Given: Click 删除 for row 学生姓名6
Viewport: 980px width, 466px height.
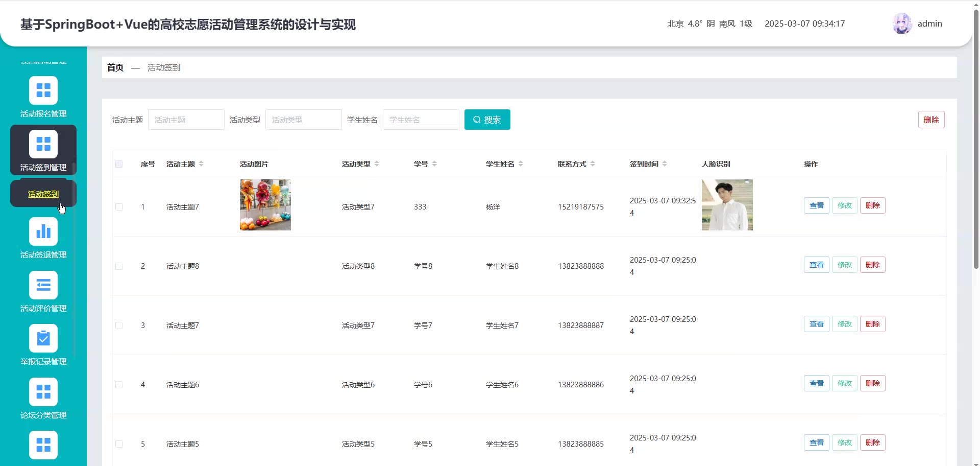Looking at the screenshot, I should pos(872,383).
